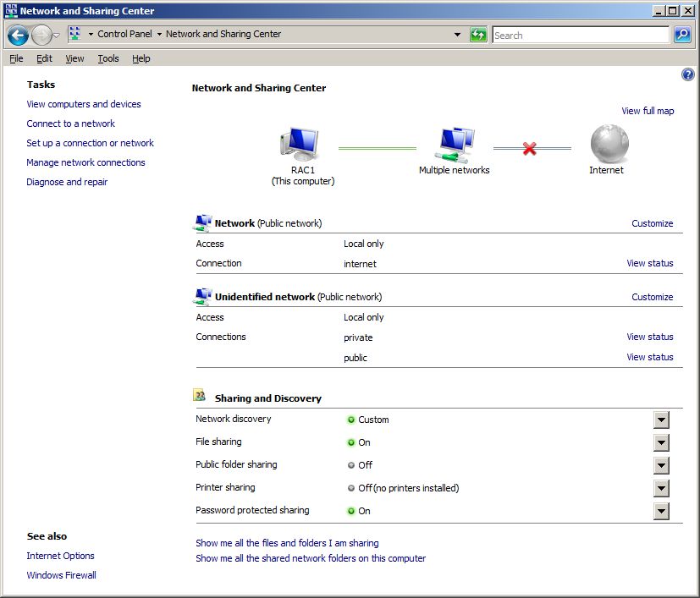
Task: Open the address bar history dropdown
Action: (x=457, y=35)
